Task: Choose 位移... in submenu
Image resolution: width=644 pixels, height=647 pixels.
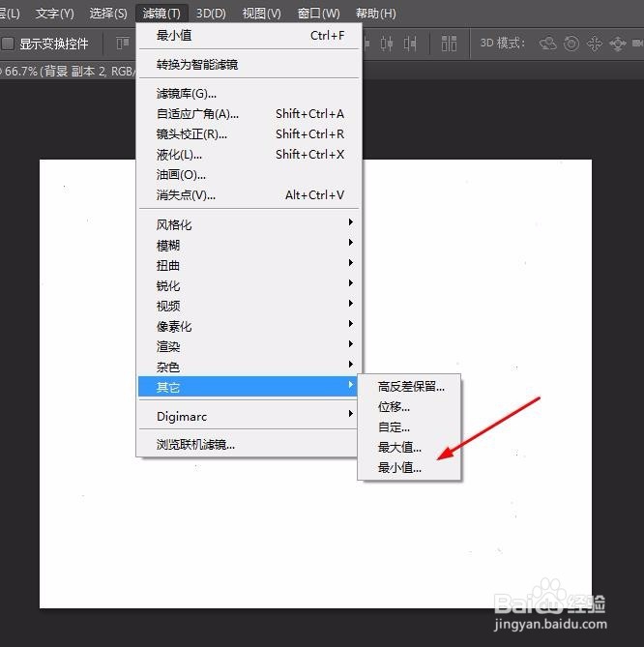Action: click(409, 407)
